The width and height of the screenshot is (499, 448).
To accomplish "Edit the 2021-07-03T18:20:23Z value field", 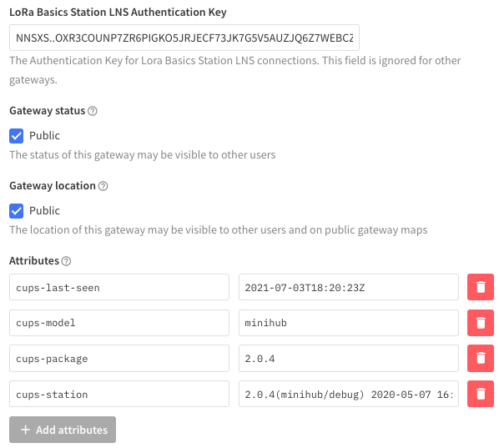I will coord(349,287).
